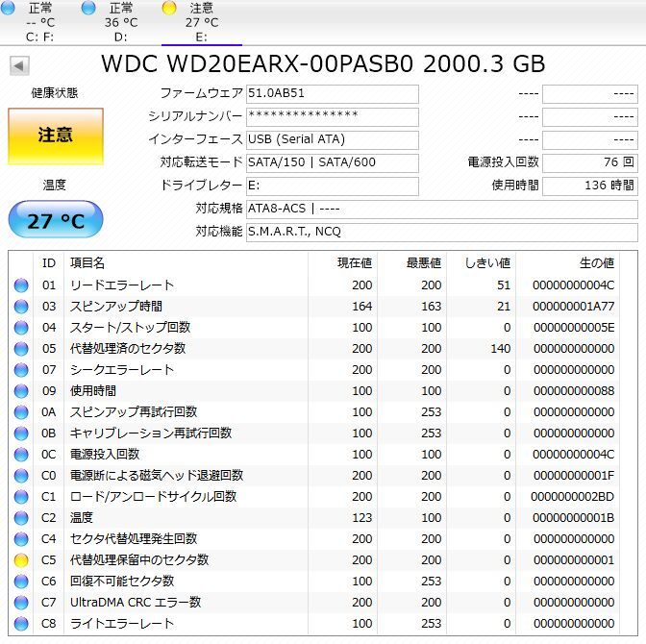This screenshot has height=644, width=646.
Task: Select the 代替処理済のセクタ数 attribute name
Action: tap(128, 349)
